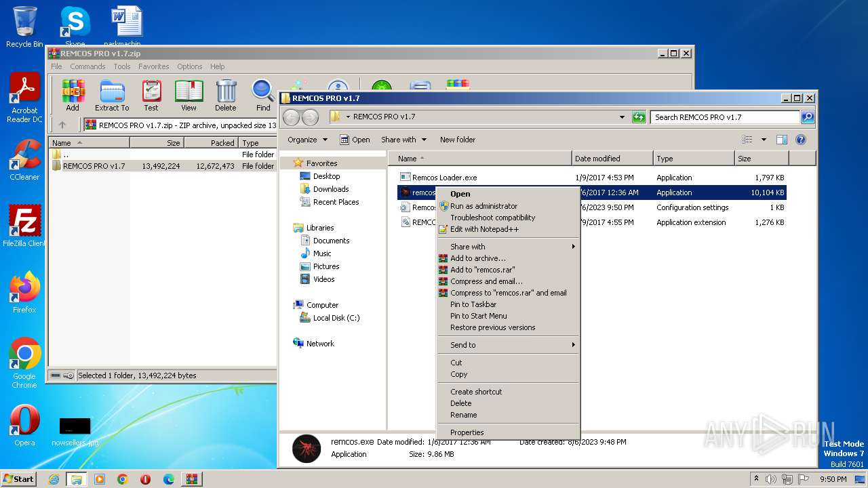Choose Run as administrator

(x=507, y=206)
